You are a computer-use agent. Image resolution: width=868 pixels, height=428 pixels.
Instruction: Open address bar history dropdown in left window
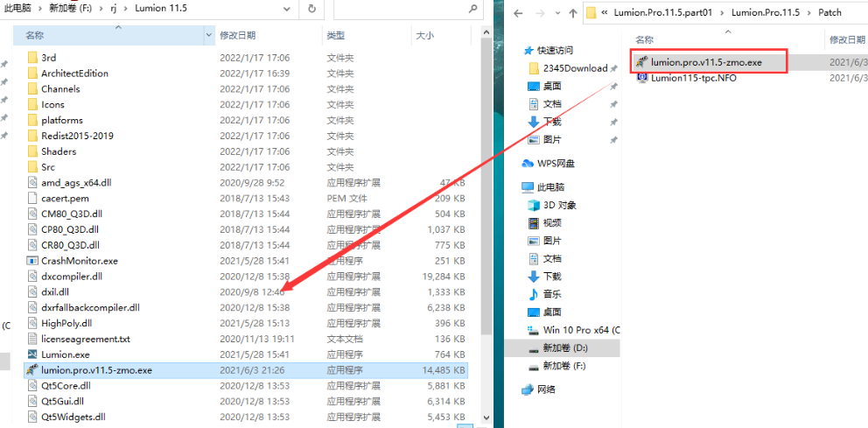288,9
